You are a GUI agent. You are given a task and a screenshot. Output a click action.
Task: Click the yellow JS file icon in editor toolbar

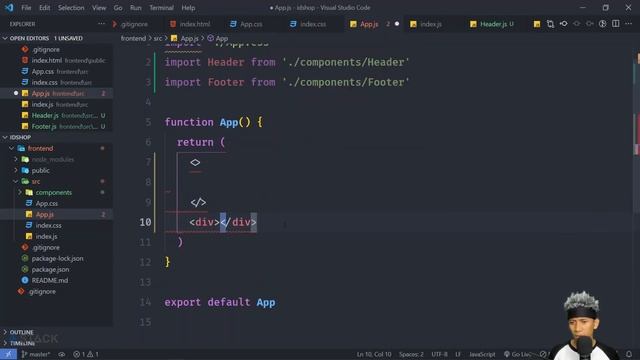pos(537,24)
